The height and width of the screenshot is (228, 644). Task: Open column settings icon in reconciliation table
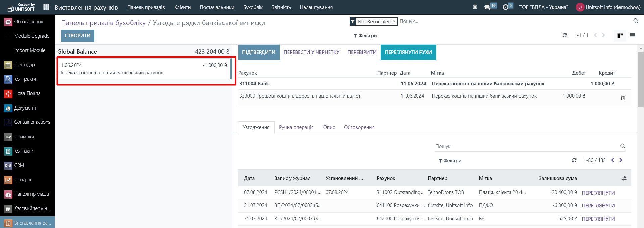click(x=624, y=178)
